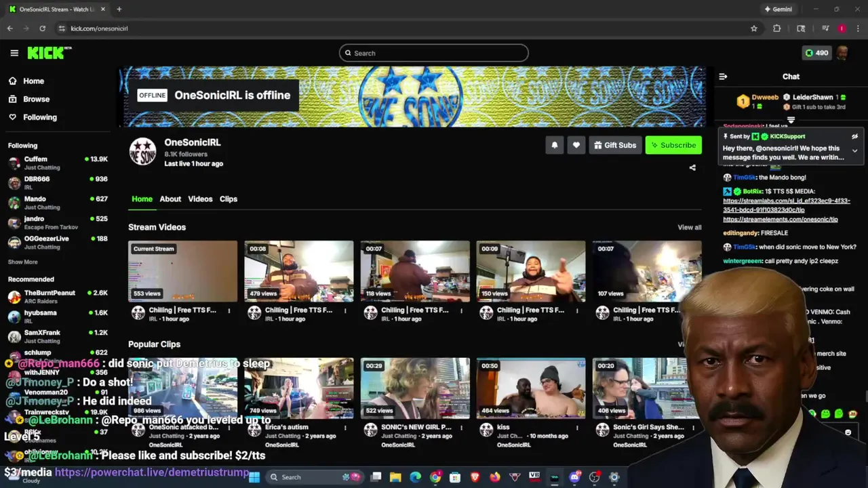This screenshot has width=868, height=488.
Task: Bookmark this page with star icon
Action: 753,28
